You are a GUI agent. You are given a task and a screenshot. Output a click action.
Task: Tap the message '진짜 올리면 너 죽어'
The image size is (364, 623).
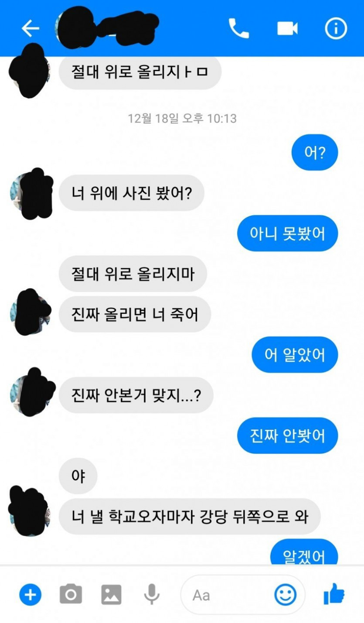tap(135, 314)
